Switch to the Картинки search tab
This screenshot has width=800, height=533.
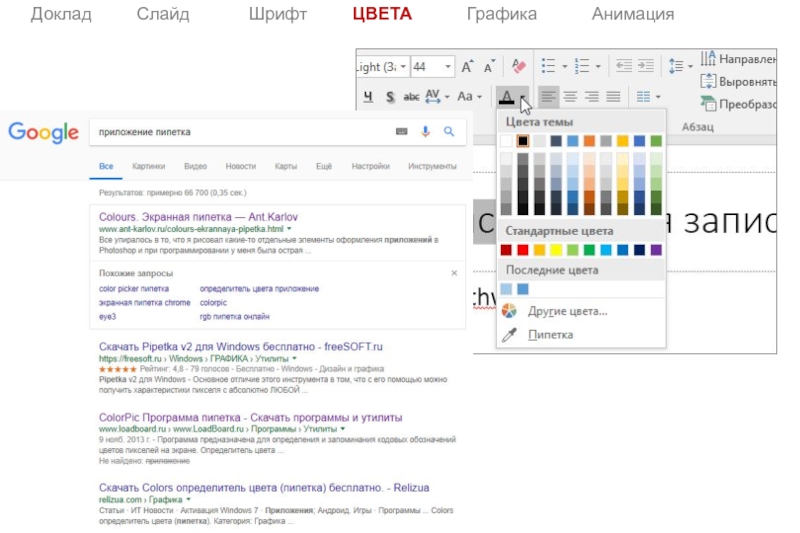[148, 166]
